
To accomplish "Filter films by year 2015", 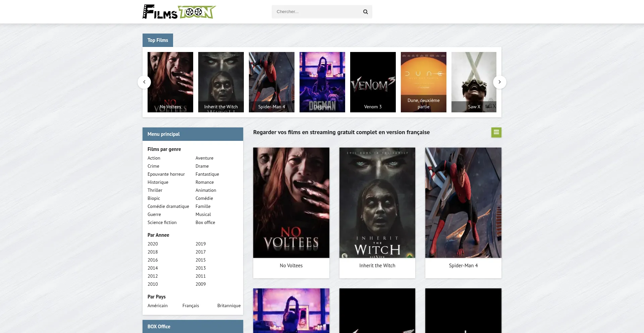I will click(x=201, y=260).
